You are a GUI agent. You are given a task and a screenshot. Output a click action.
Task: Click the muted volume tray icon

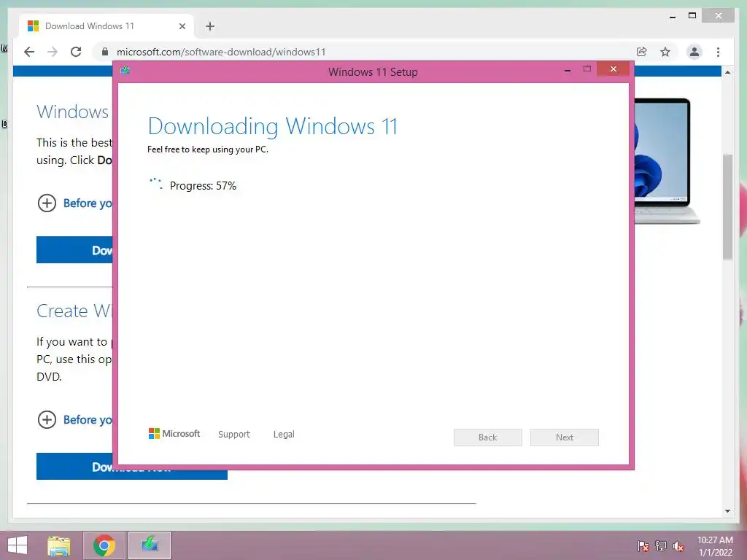[678, 545]
